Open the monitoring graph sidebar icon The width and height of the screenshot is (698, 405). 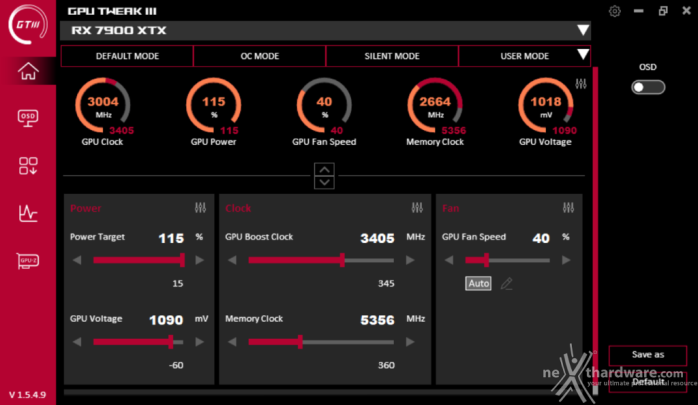(28, 213)
